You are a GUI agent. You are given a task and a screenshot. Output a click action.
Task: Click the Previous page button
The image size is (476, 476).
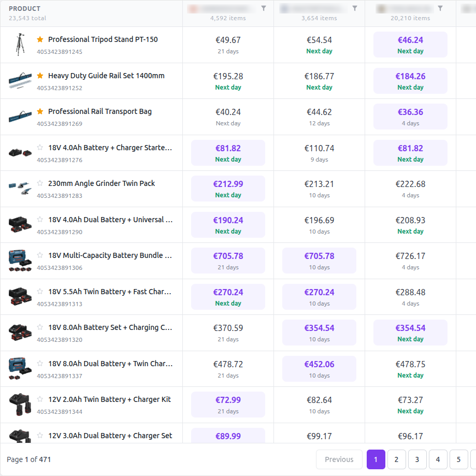[339, 459]
